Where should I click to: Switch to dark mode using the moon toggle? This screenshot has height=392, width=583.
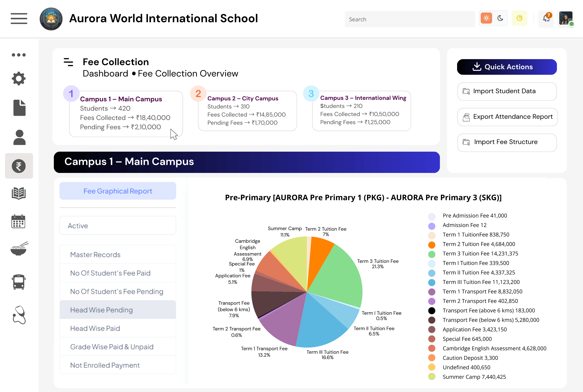[x=500, y=18]
